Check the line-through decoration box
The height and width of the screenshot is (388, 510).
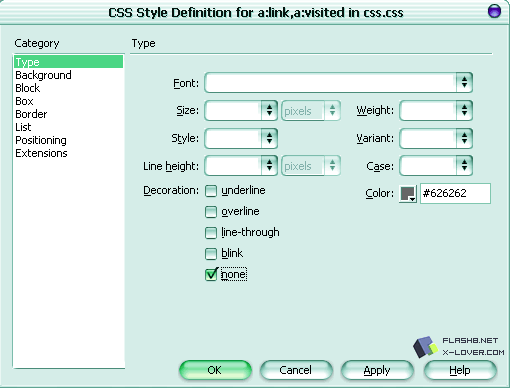211,233
